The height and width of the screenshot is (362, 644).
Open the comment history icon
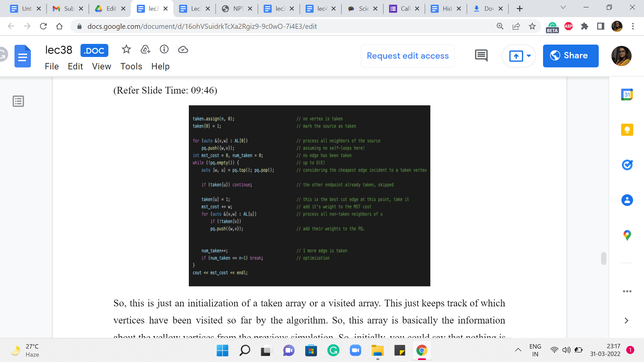pos(481,56)
